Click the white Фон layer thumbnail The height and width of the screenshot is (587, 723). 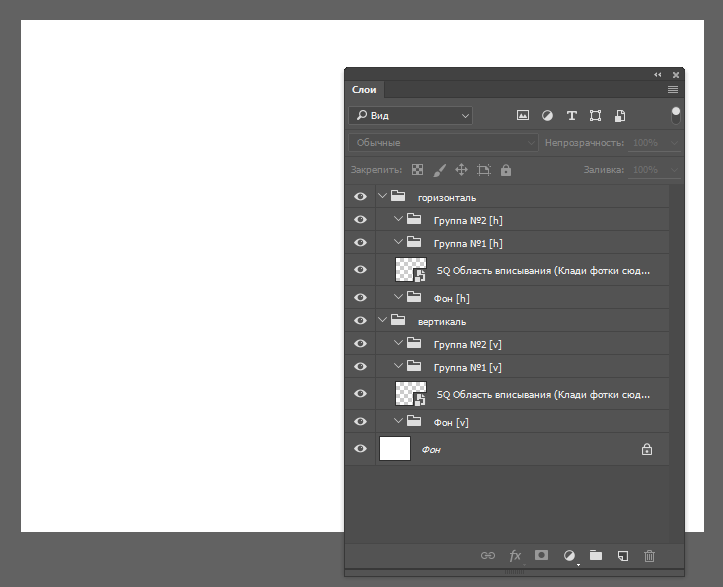pos(395,449)
